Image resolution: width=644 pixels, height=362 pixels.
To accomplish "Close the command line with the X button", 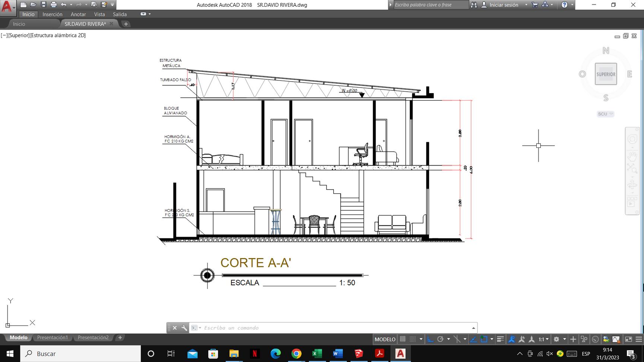I will [174, 328].
